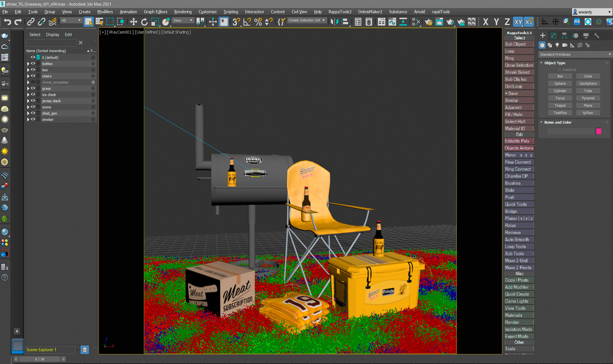The width and height of the screenshot is (613, 364).
Task: Toggle the Percent Snap icon
Action: click(x=258, y=22)
